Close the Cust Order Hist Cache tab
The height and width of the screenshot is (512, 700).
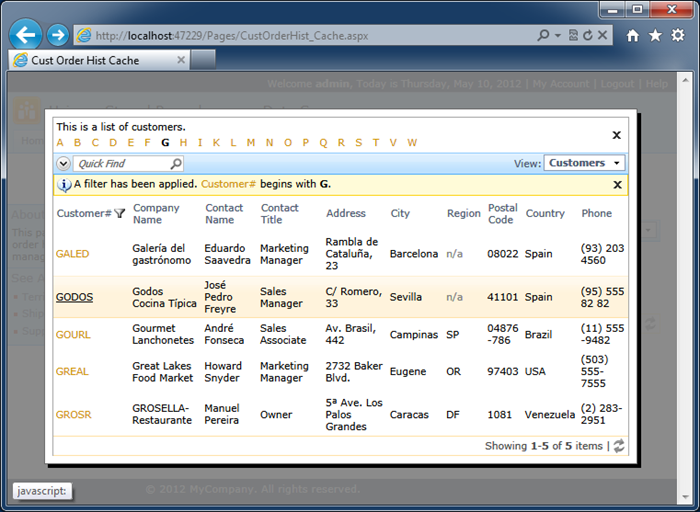(181, 60)
